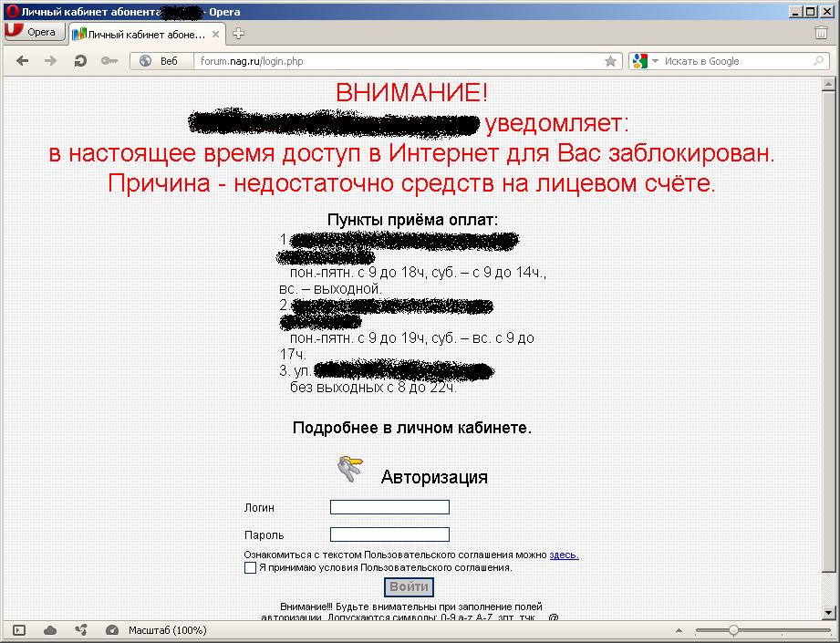The image size is (840, 643).
Task: Go back with the back arrow
Action: pyautogui.click(x=22, y=61)
